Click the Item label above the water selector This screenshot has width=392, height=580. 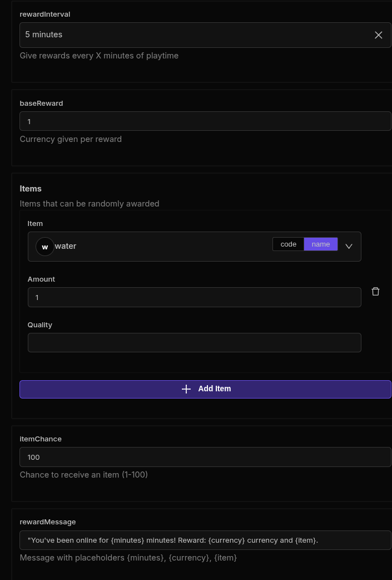coord(35,224)
